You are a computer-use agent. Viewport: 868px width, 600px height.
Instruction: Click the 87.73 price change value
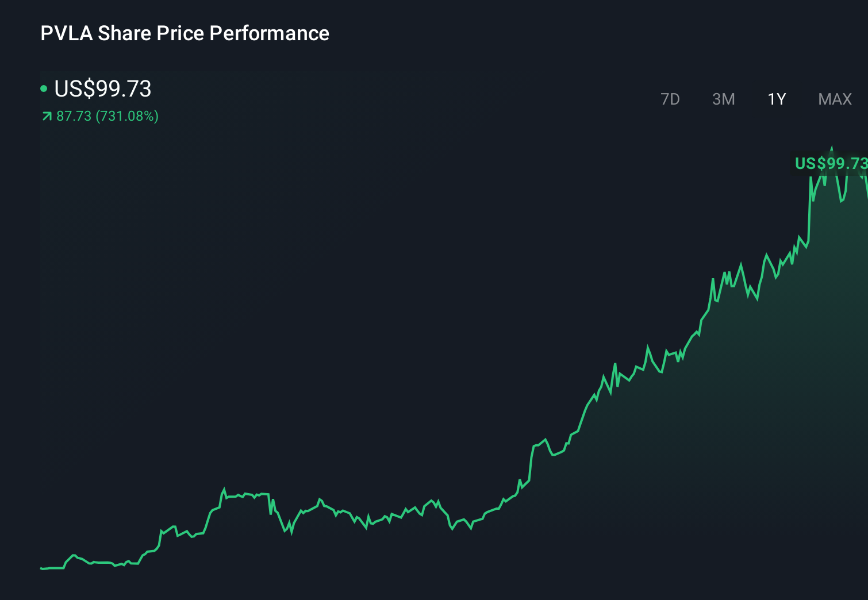pyautogui.click(x=72, y=116)
